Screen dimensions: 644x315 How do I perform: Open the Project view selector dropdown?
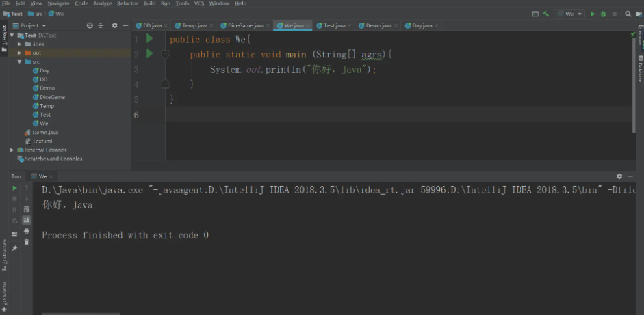pos(29,25)
